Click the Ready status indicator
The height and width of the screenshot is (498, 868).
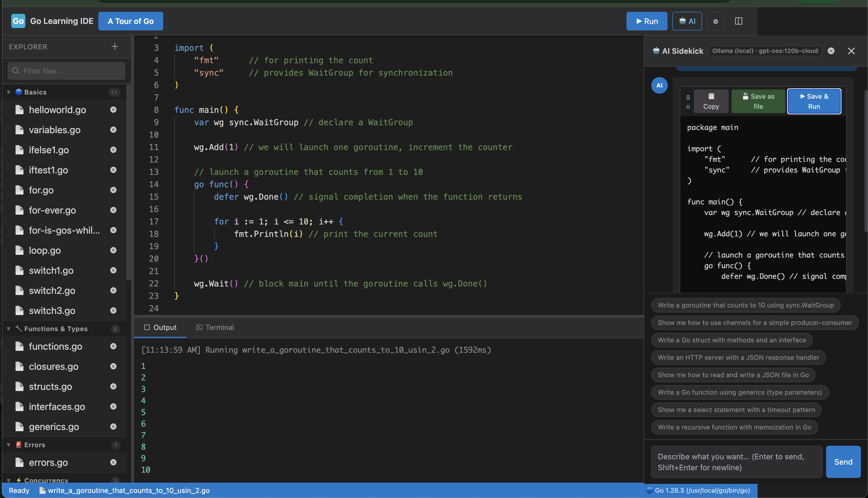[19, 490]
